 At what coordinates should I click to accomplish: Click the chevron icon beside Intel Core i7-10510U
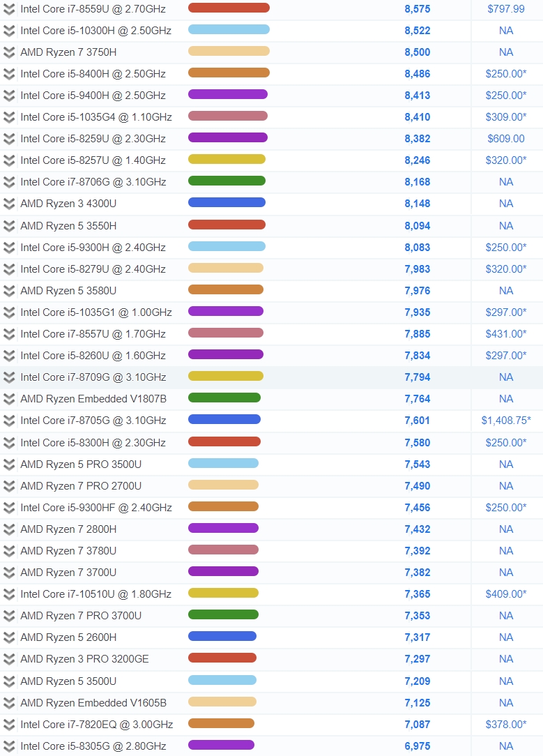[9, 595]
